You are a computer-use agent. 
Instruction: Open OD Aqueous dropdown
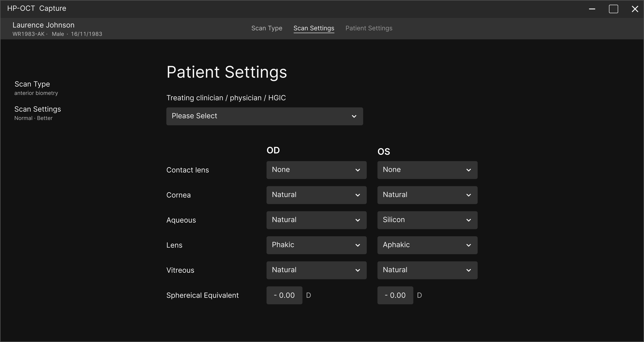click(316, 220)
